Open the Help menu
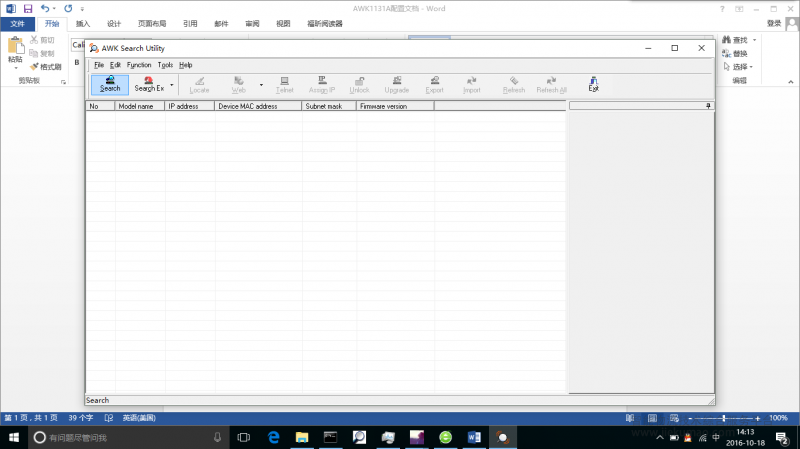The image size is (800, 449). point(185,65)
